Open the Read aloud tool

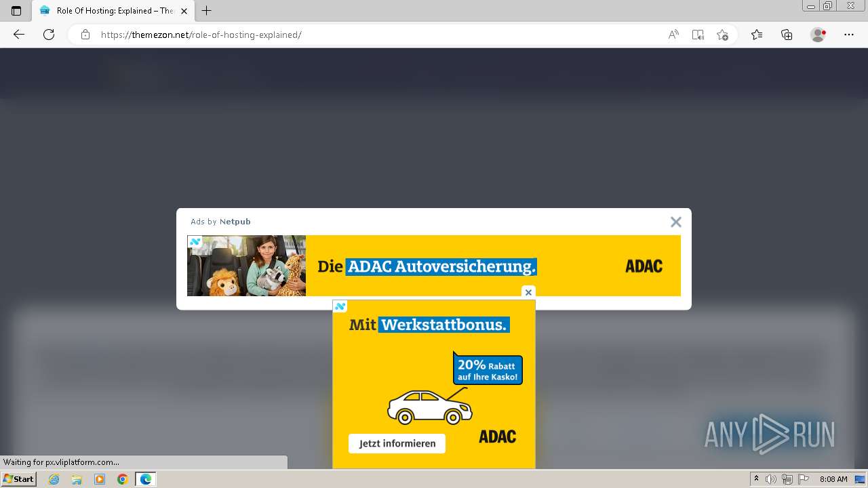tap(673, 35)
